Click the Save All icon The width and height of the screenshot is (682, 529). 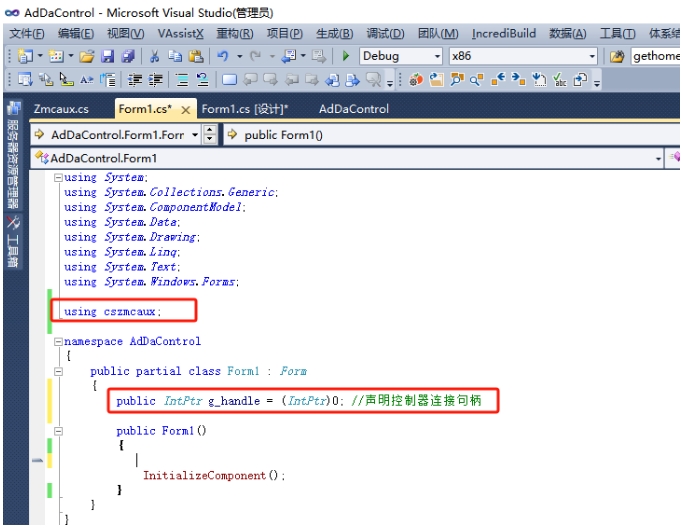pos(128,56)
